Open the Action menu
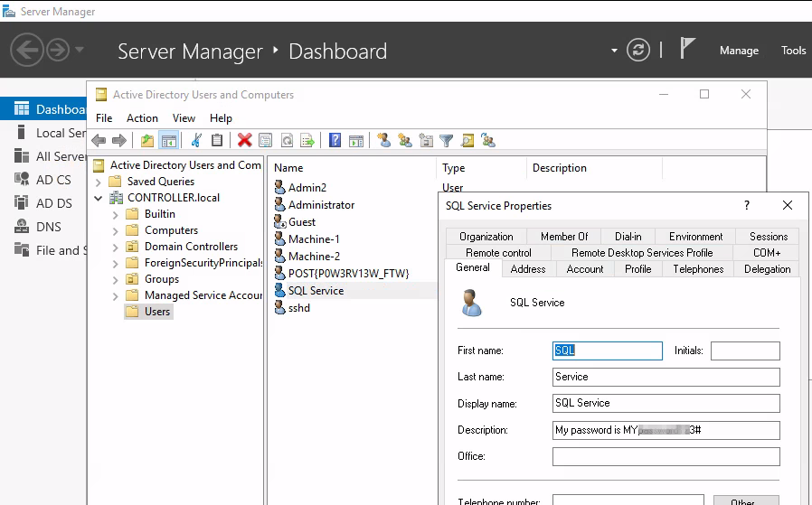Image resolution: width=812 pixels, height=505 pixels. (142, 118)
